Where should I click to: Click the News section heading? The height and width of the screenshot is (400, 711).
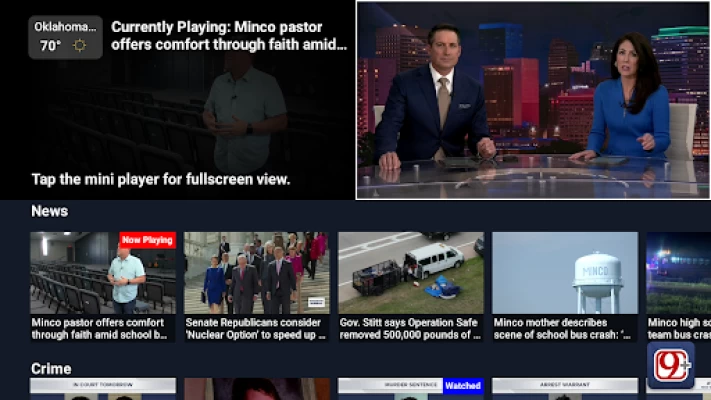coord(49,211)
